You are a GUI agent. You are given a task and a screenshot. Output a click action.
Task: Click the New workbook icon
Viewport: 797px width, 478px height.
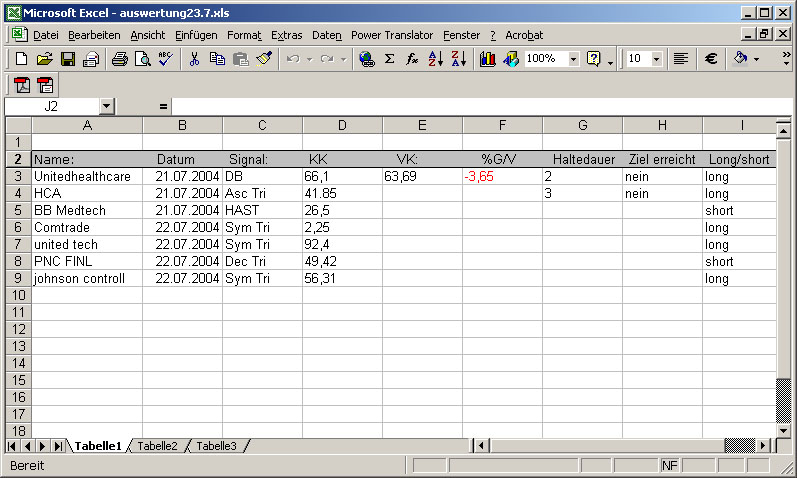click(x=21, y=59)
